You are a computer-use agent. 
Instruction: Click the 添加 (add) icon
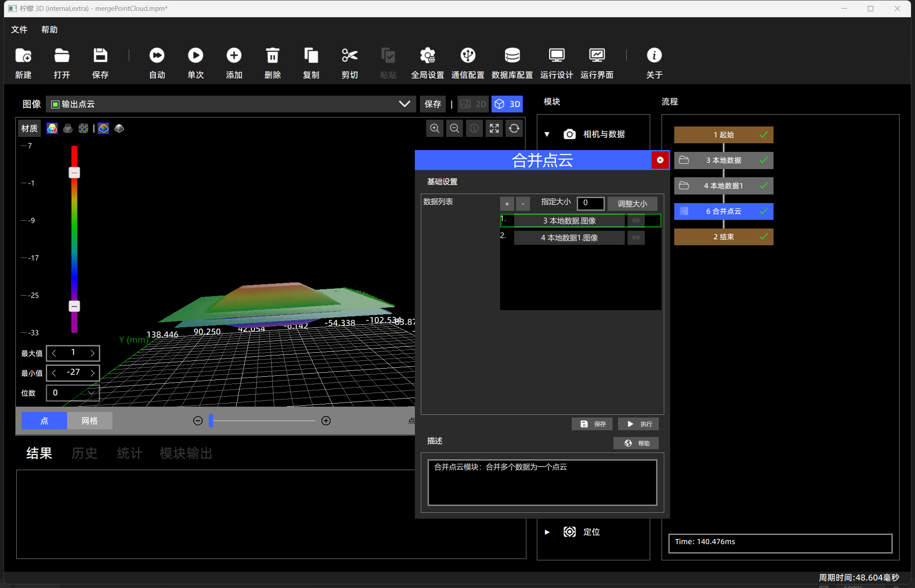[x=234, y=63]
